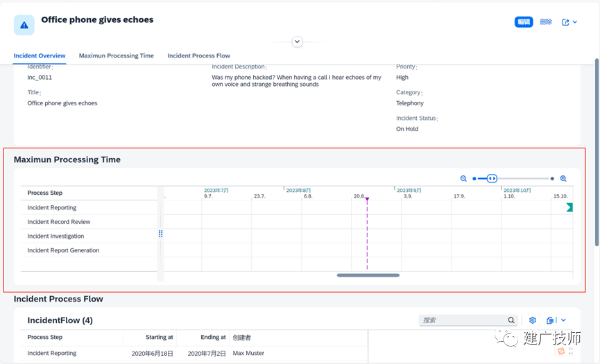The width and height of the screenshot is (600, 364).
Task: Click the incident warning icon beside the title
Action: tap(24, 25)
